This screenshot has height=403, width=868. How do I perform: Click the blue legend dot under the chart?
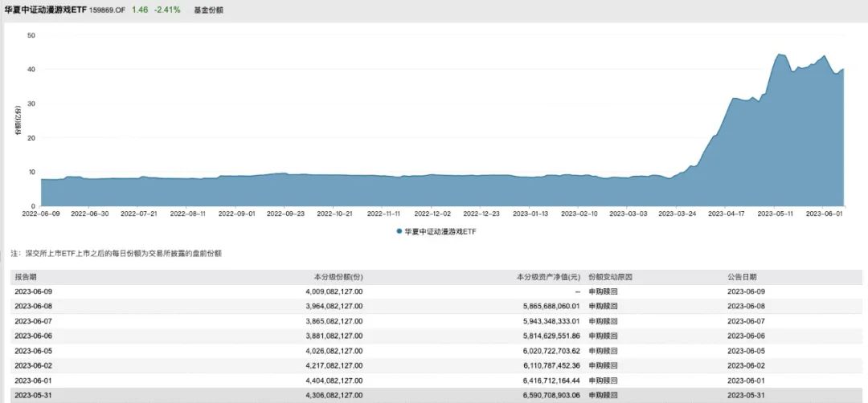tap(399, 231)
